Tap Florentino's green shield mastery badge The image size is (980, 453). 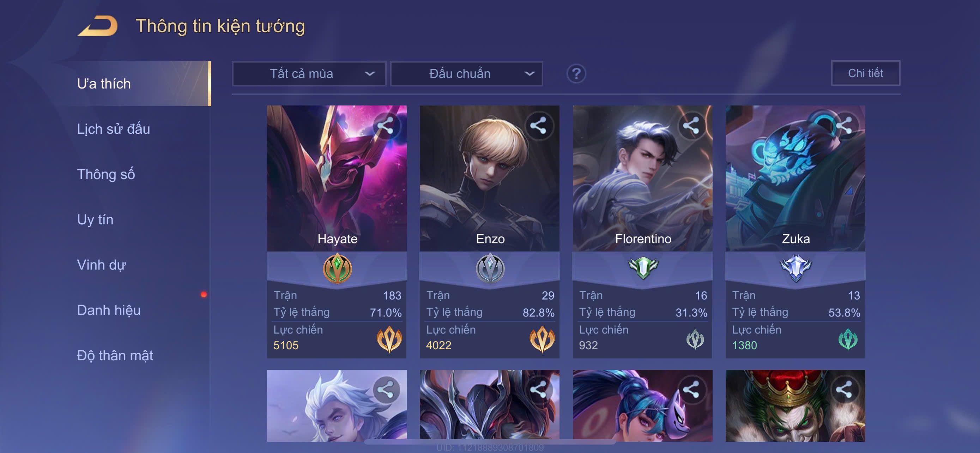(x=643, y=267)
